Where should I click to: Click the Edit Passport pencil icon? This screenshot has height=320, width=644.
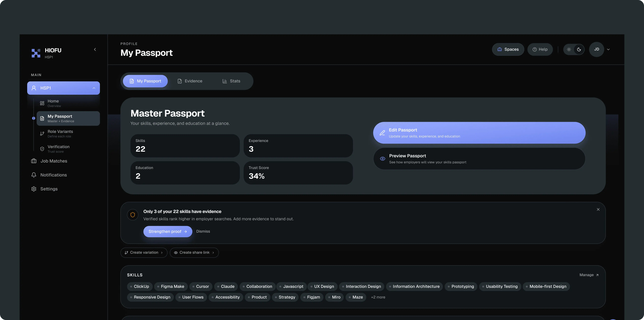(x=382, y=133)
